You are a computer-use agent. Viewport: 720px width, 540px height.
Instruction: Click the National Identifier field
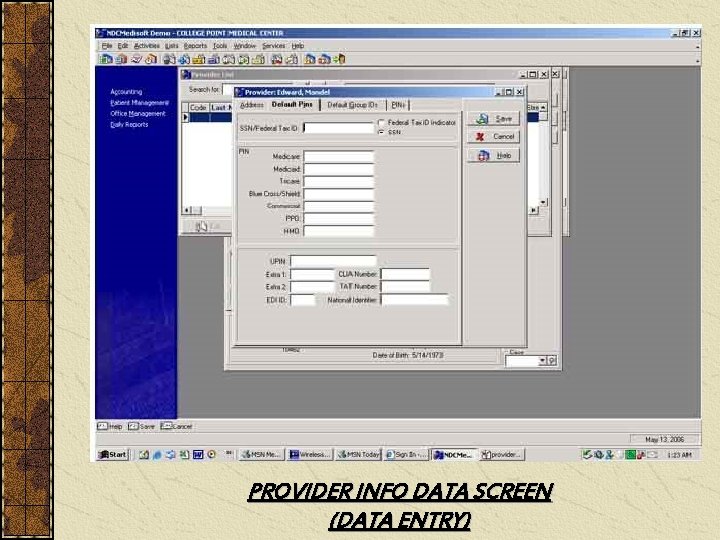[415, 300]
